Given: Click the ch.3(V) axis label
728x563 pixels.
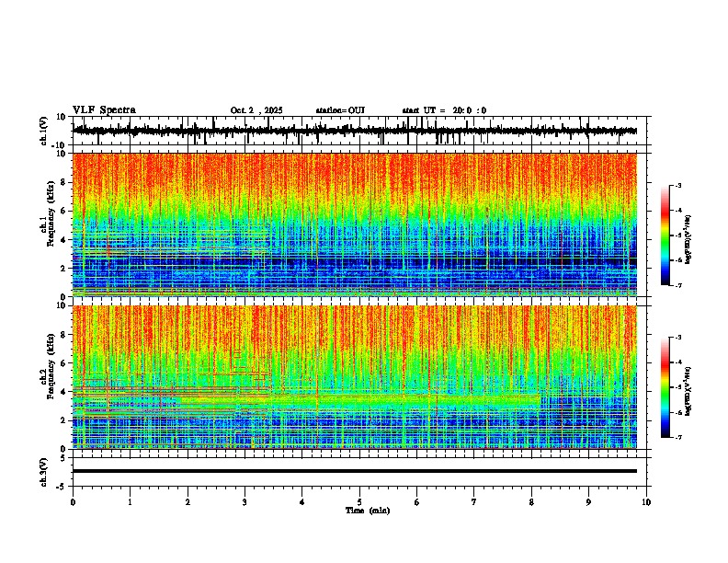Looking at the screenshot, I should click(44, 473).
